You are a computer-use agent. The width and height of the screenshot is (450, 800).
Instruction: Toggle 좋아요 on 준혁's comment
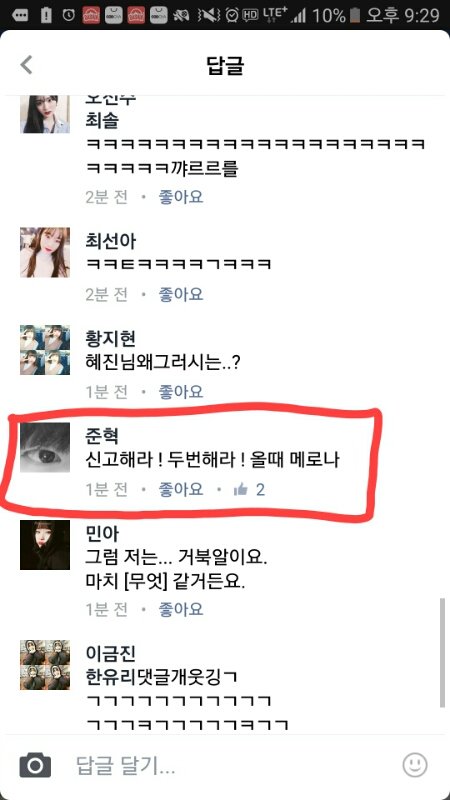pyautogui.click(x=181, y=490)
